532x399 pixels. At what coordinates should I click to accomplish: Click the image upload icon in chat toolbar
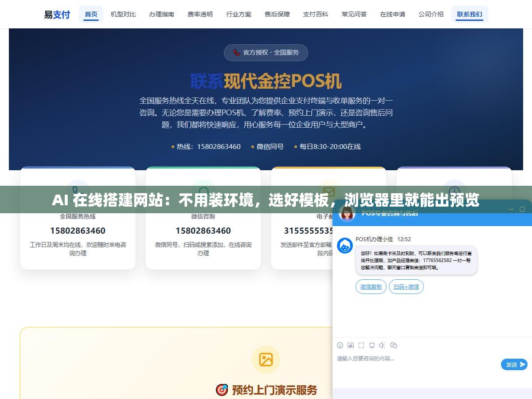351,345
